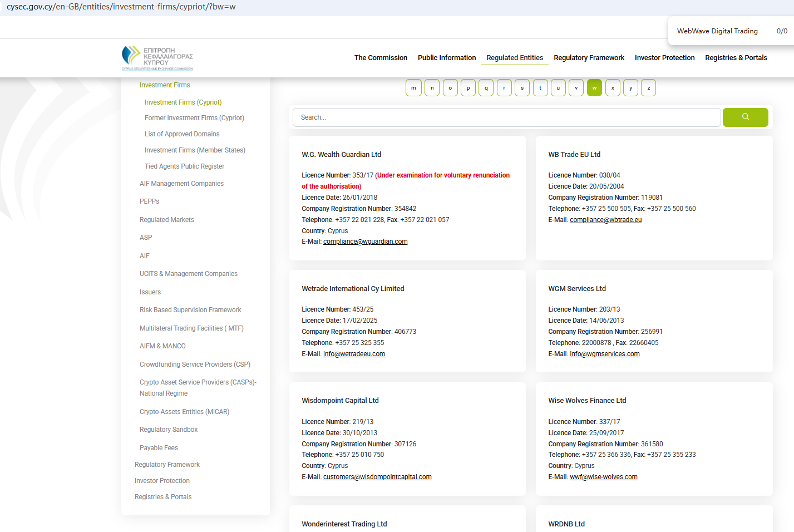
Task: Go to Tied Agents Public Register
Action: tap(184, 166)
